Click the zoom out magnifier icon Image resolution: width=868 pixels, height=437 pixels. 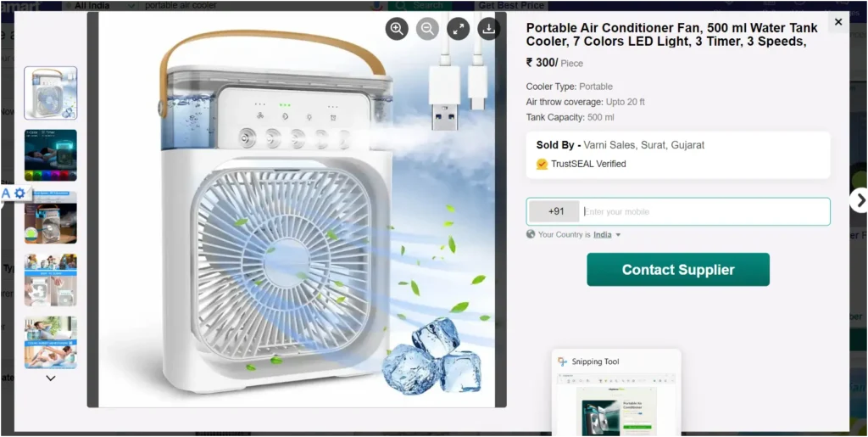pos(427,29)
